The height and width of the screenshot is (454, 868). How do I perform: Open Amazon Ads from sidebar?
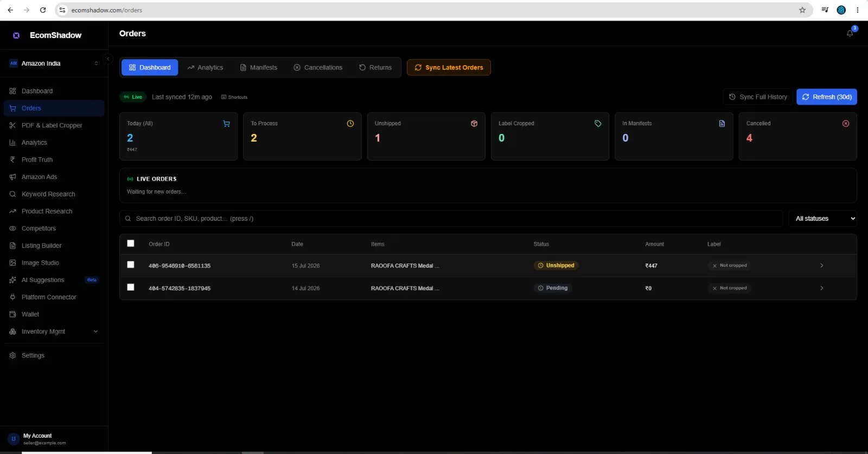(x=53, y=177)
